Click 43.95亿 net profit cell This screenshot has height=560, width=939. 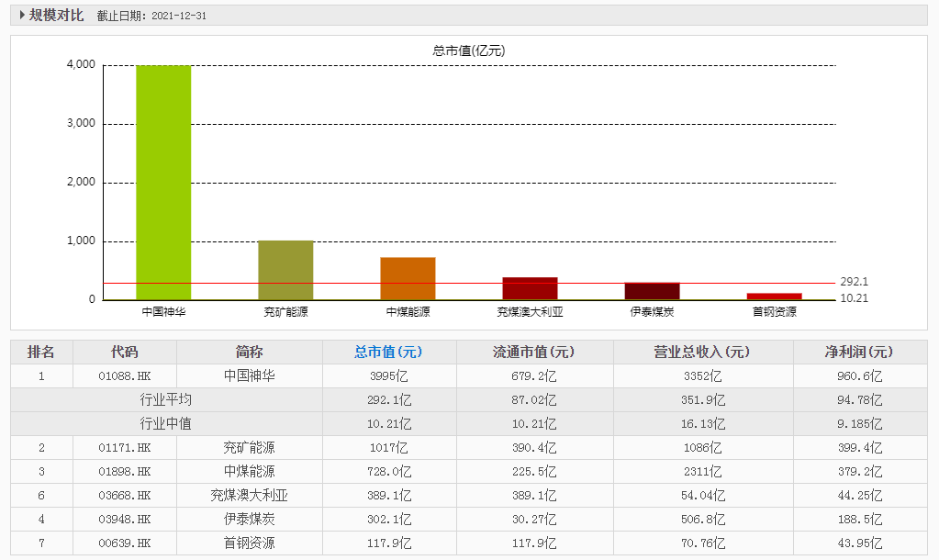pyautogui.click(x=859, y=543)
